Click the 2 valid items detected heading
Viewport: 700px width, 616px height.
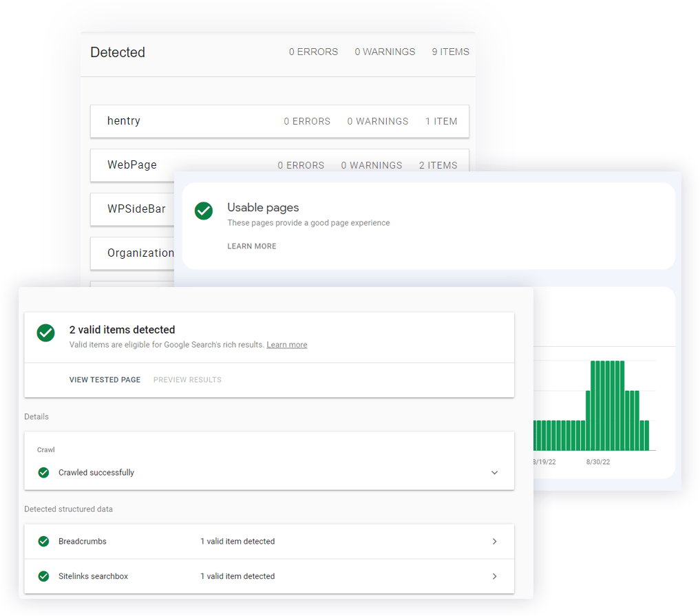click(122, 330)
